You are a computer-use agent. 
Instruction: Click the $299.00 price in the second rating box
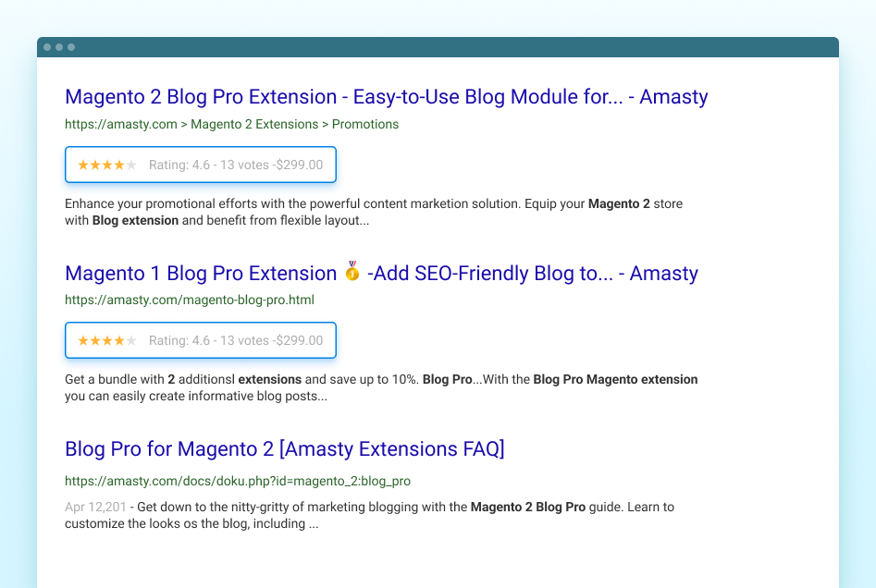pyautogui.click(x=297, y=340)
